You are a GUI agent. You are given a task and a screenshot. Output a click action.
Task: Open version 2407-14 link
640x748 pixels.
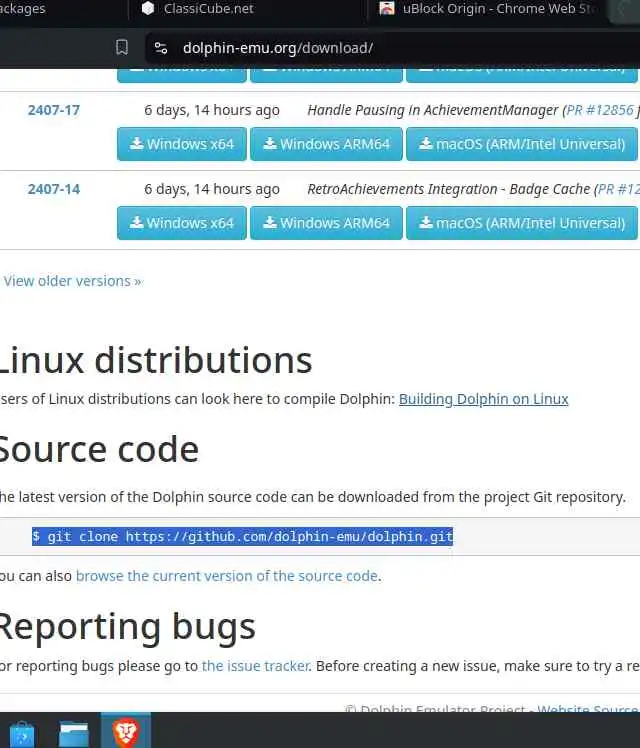(x=53, y=189)
